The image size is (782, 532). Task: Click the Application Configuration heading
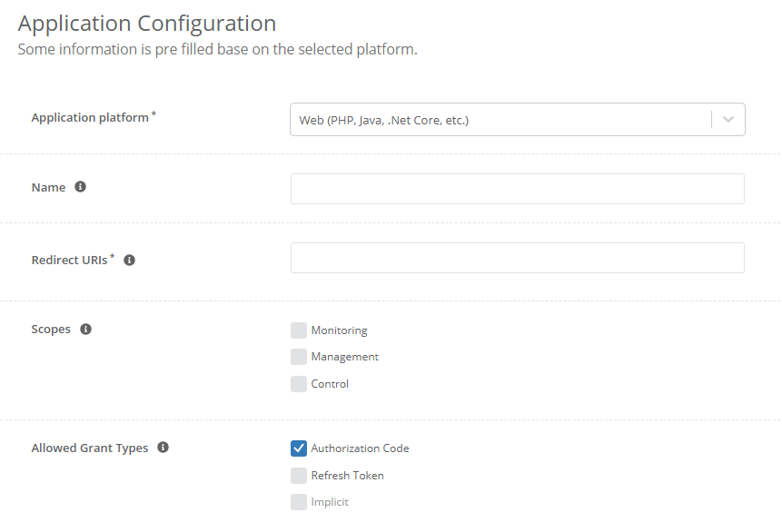[x=146, y=23]
